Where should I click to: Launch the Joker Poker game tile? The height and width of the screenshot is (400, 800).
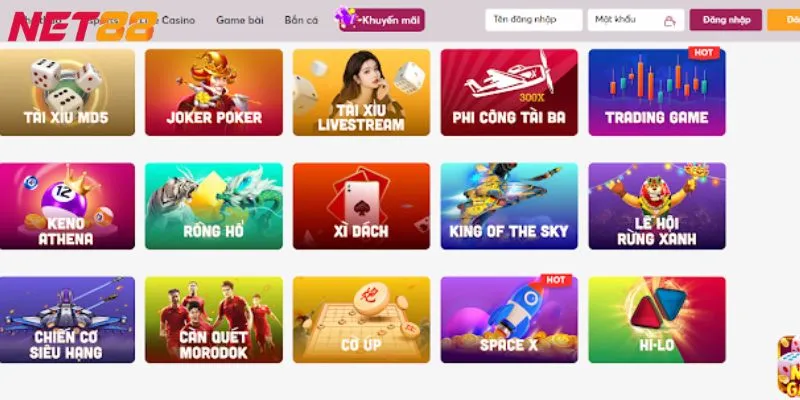coord(214,92)
